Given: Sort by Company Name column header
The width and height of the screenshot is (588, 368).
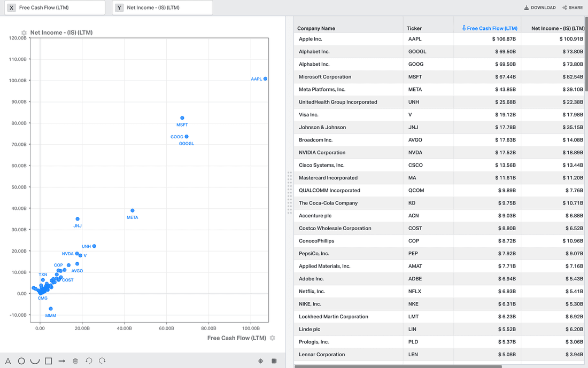Looking at the screenshot, I should click(316, 28).
